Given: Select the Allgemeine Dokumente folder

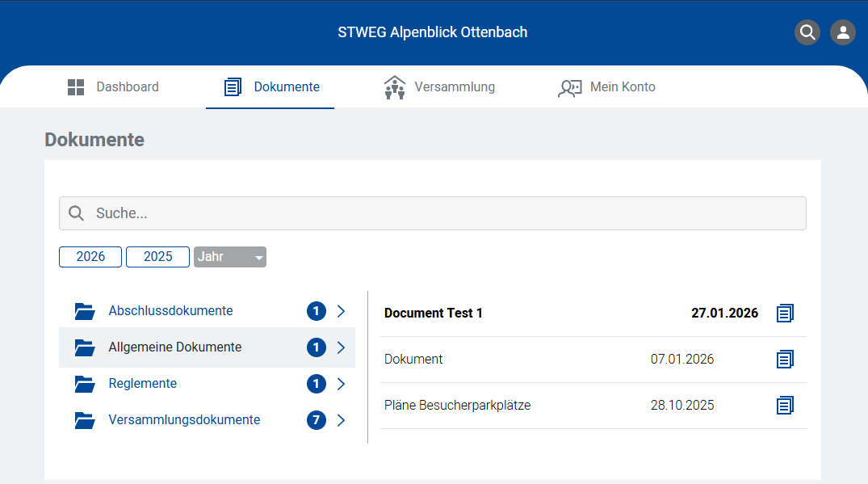Looking at the screenshot, I should [207, 347].
